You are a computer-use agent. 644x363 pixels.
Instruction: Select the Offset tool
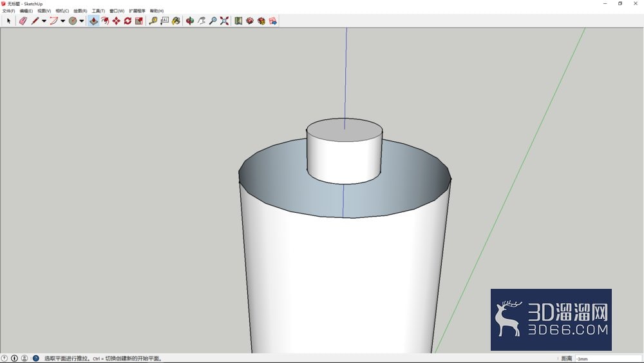(105, 21)
